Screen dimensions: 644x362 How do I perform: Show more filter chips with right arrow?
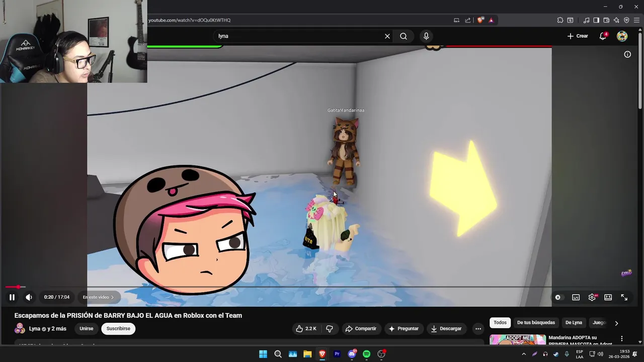coord(616,323)
